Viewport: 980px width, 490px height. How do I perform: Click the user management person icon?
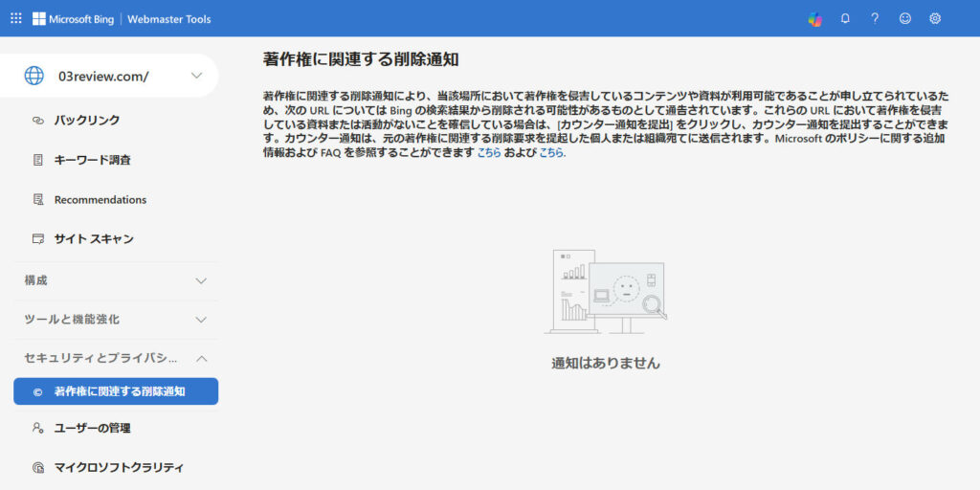coord(37,428)
